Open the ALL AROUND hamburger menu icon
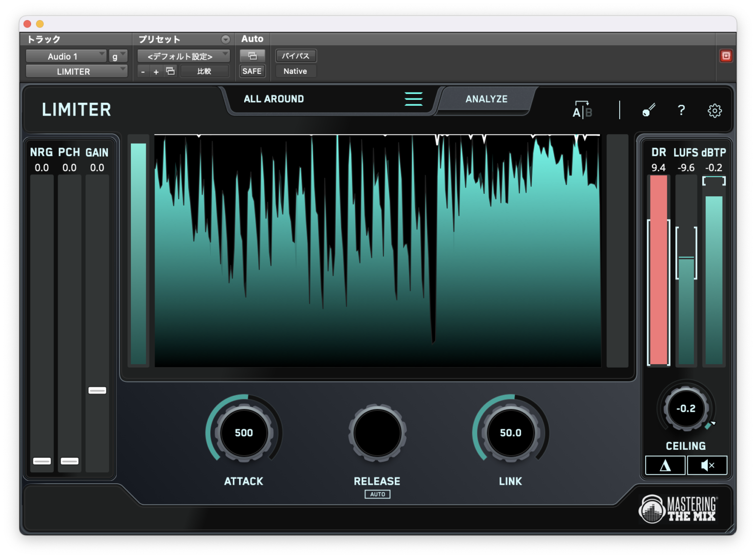This screenshot has height=558, width=756. [x=413, y=99]
